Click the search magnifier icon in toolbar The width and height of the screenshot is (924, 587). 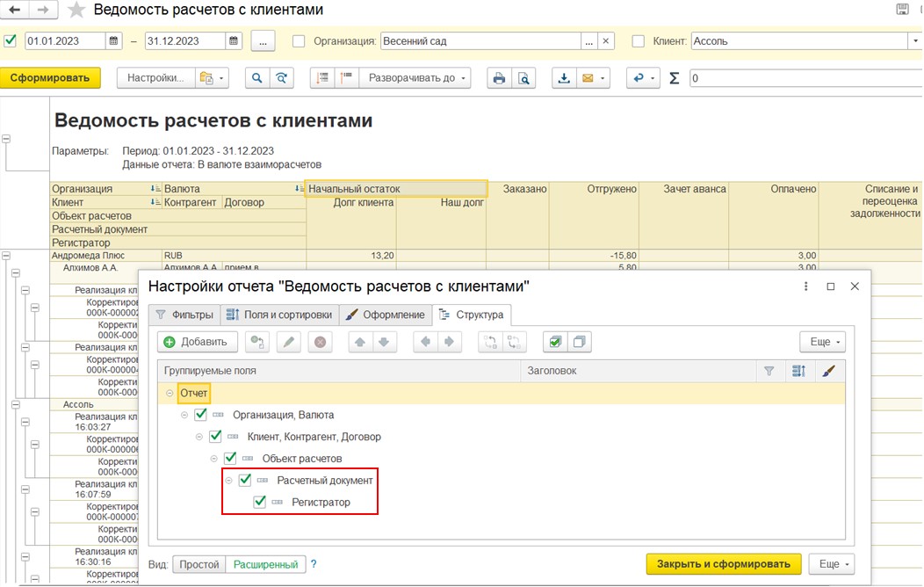click(x=256, y=78)
